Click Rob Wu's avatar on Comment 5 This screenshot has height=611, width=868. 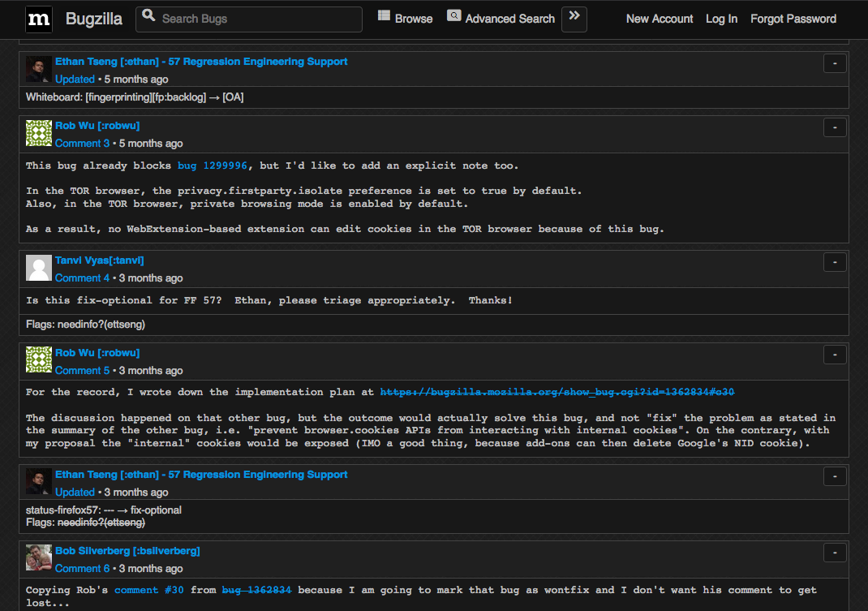tap(39, 360)
